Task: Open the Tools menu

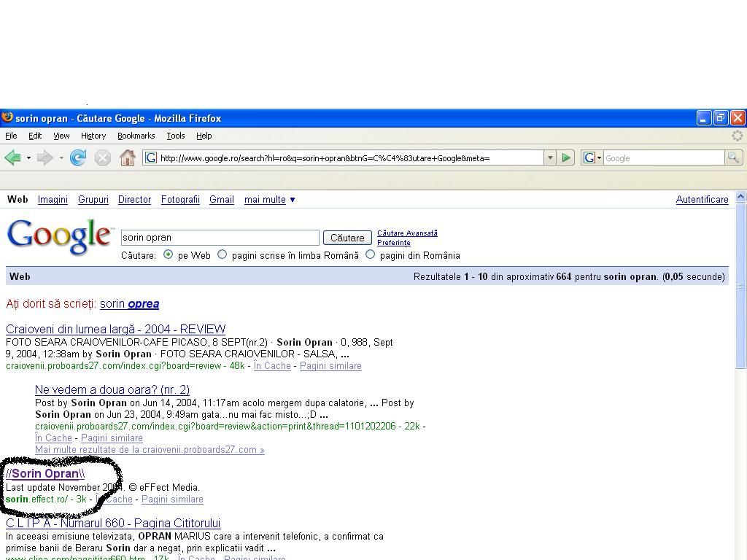Action: click(175, 136)
